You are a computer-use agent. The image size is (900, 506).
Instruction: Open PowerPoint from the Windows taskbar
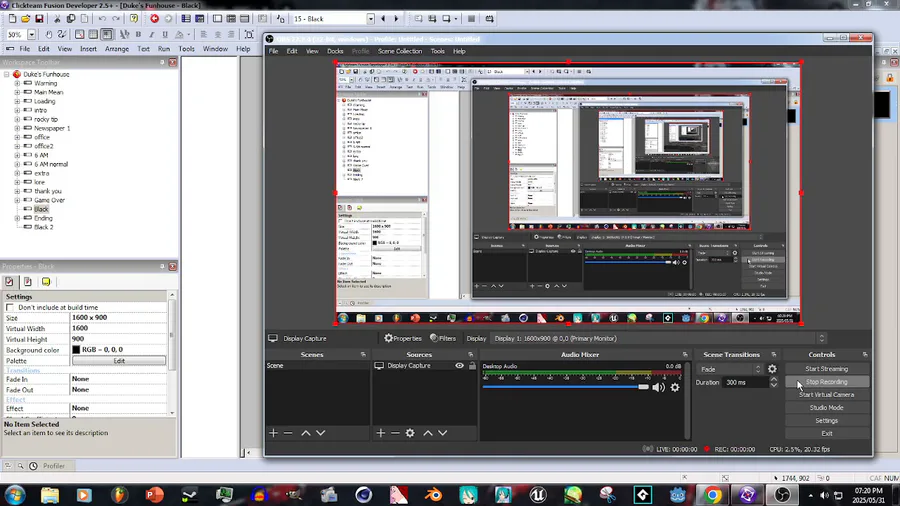tap(154, 495)
